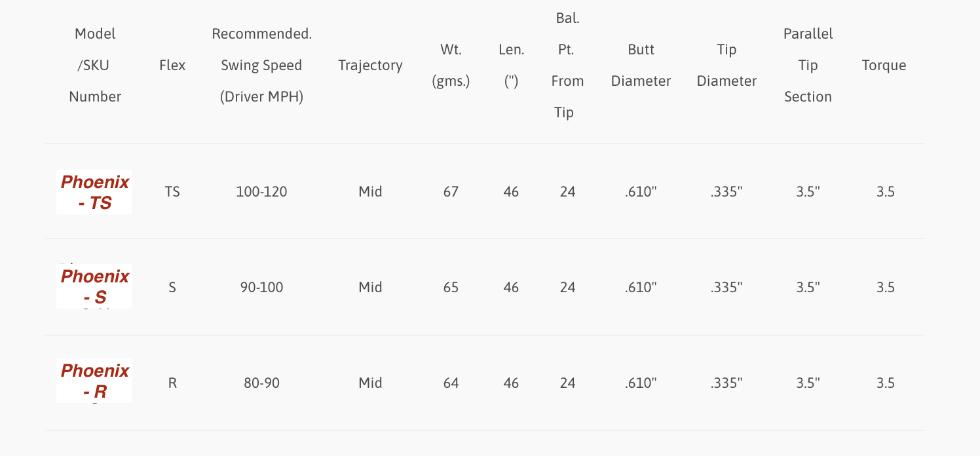
Task: Click the weight value 64
Action: click(x=451, y=383)
